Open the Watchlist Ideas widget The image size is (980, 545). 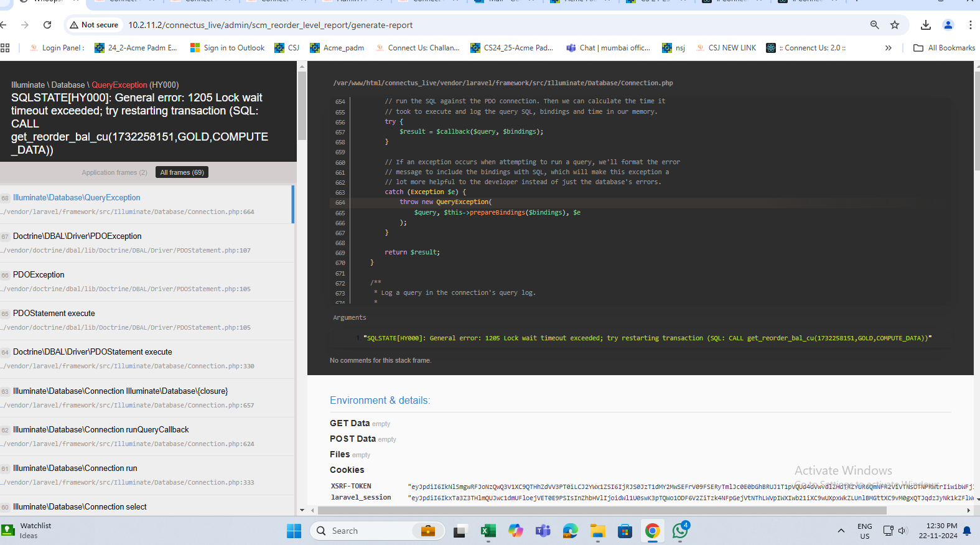[x=27, y=531]
